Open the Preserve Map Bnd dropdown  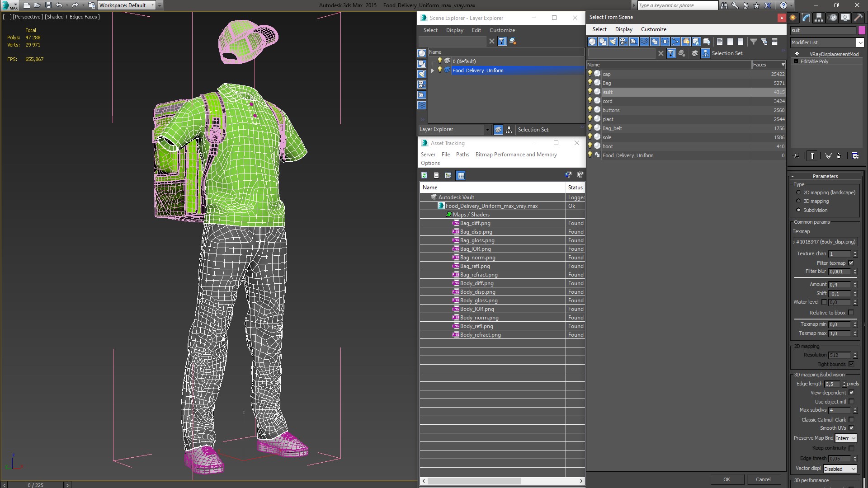point(846,438)
